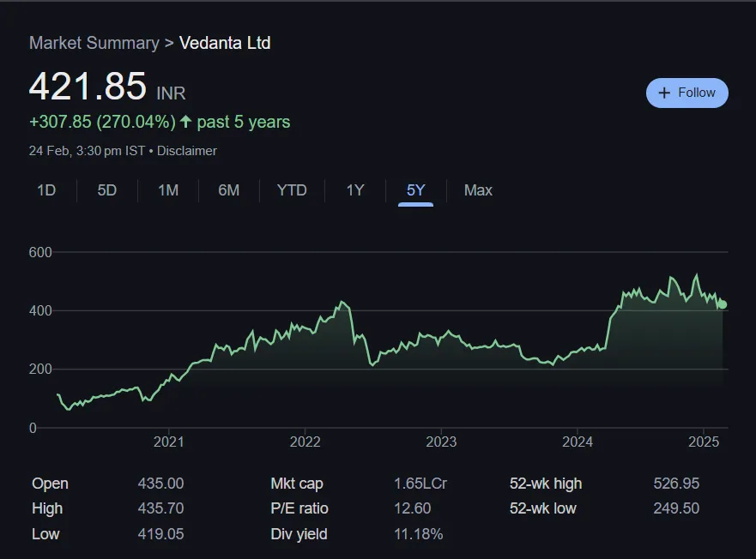756x559 pixels.
Task: Click the plus icon in Follow
Action: coord(664,93)
